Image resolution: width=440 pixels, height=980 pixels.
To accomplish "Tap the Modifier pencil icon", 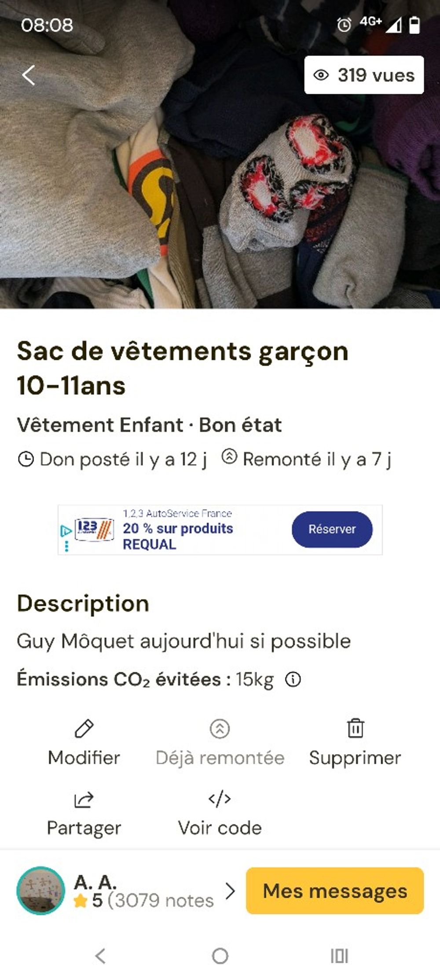I will click(x=84, y=729).
